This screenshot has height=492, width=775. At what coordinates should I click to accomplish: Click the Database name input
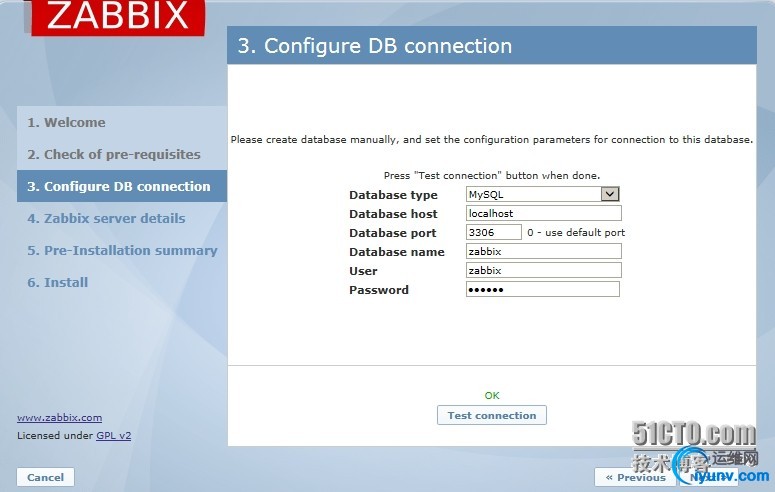click(544, 251)
